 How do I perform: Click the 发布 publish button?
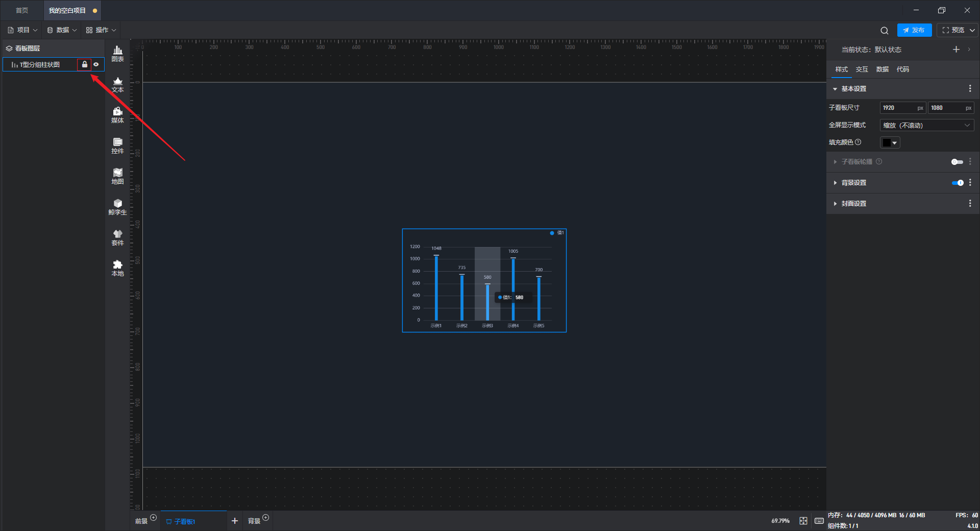tap(914, 30)
